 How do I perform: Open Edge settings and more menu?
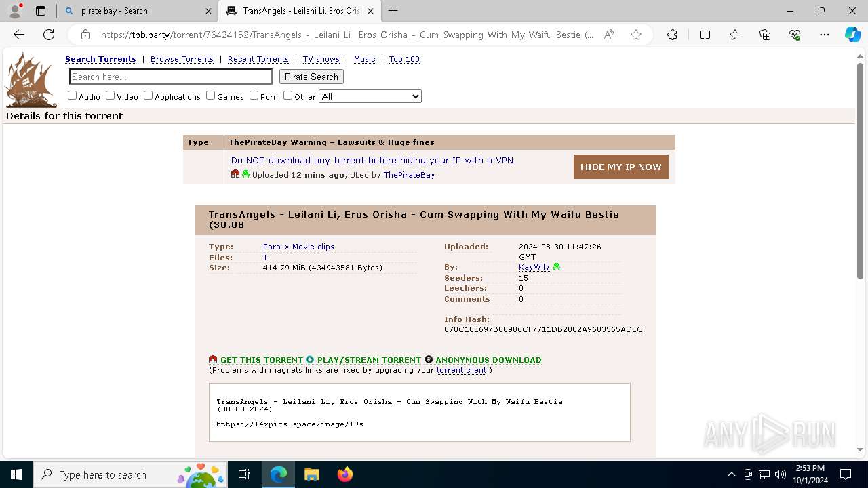point(825,35)
